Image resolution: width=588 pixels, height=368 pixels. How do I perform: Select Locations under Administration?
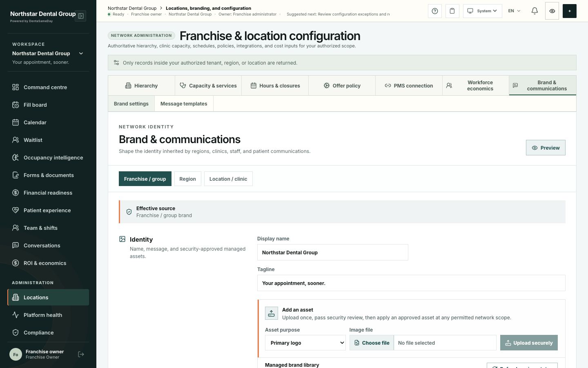pyautogui.click(x=48, y=297)
